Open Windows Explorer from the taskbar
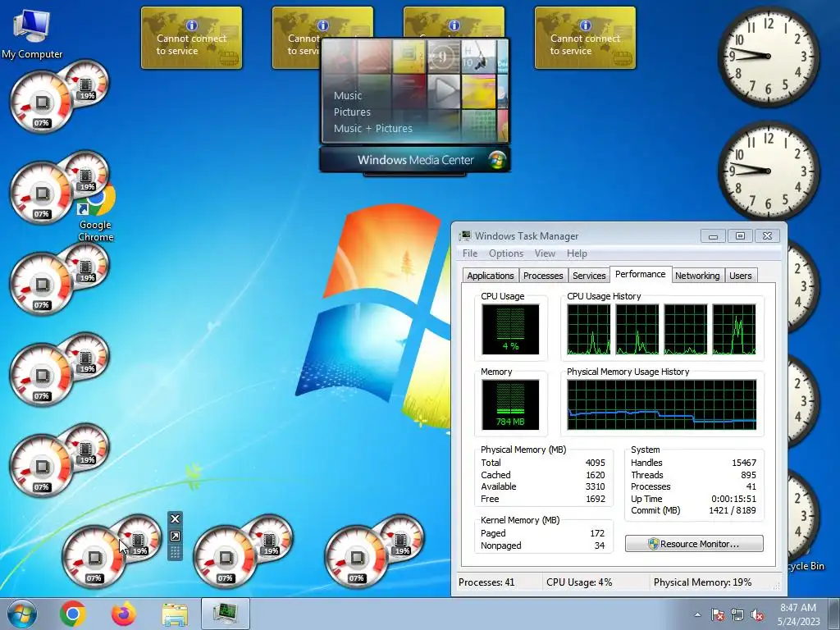 [x=175, y=615]
